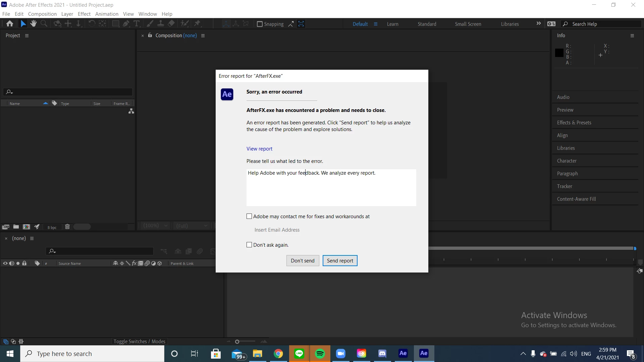Click the Send report button
This screenshot has width=644, height=362.
tap(340, 261)
